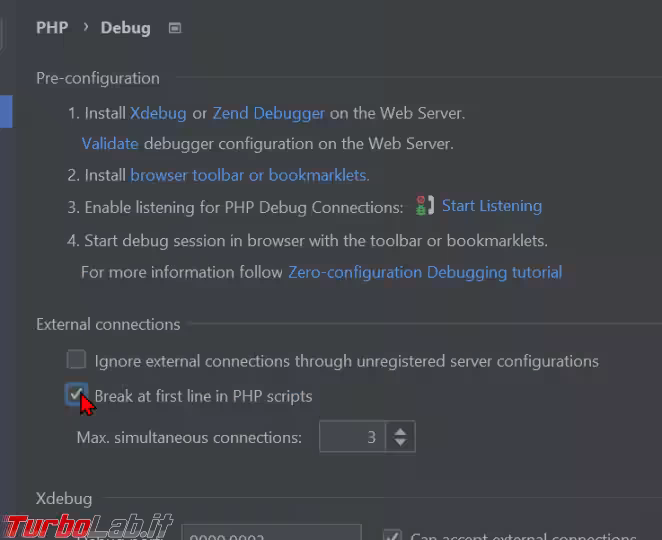Open browser toolbar or bookmarklets link

(248, 175)
